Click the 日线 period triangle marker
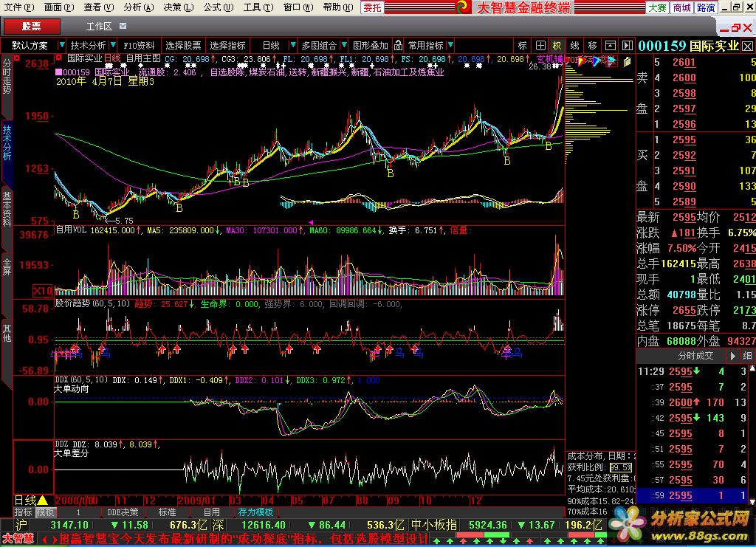 tap(42, 500)
